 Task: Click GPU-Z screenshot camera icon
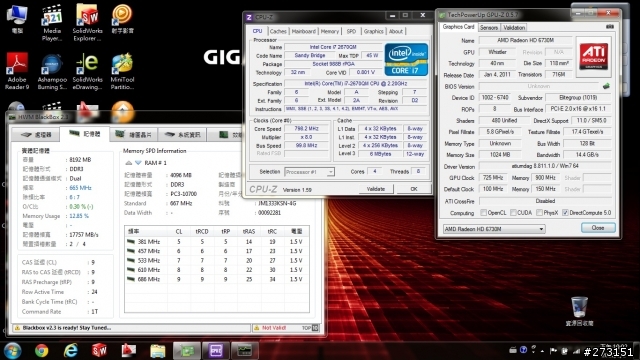610,27
